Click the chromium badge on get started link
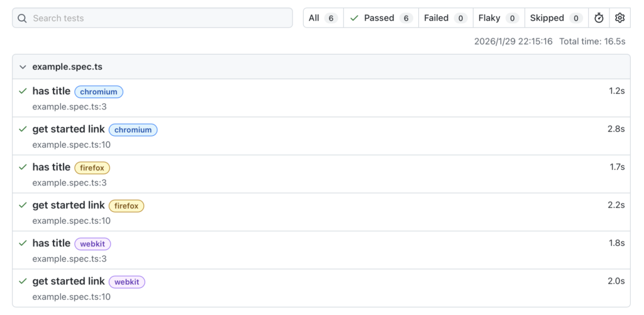This screenshot has width=644, height=315. pos(133,130)
